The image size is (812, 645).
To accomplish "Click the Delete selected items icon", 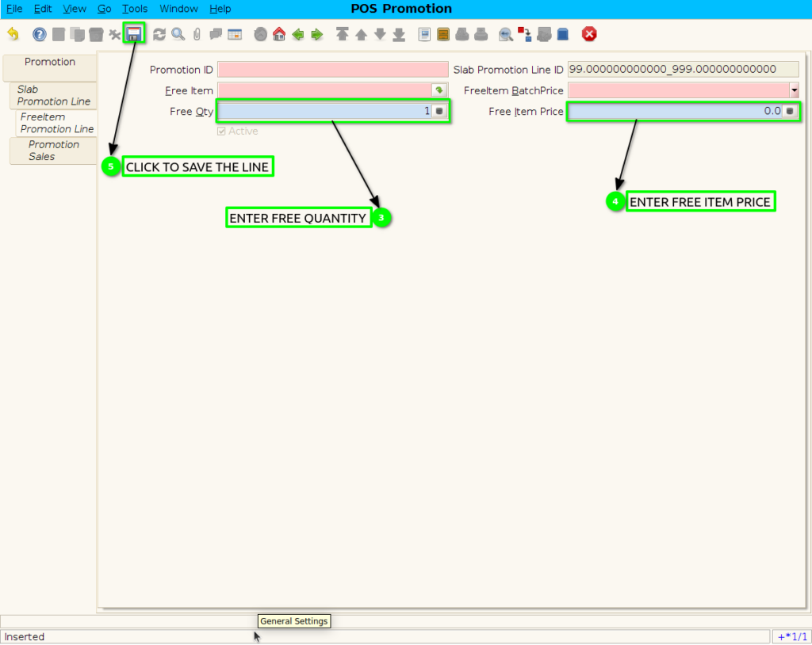I will coord(114,35).
